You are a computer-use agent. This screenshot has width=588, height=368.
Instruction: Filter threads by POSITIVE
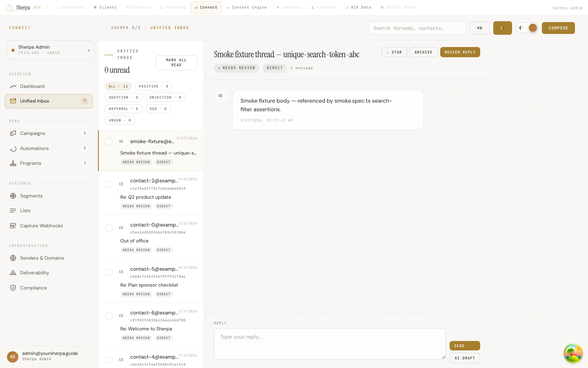coord(154,86)
